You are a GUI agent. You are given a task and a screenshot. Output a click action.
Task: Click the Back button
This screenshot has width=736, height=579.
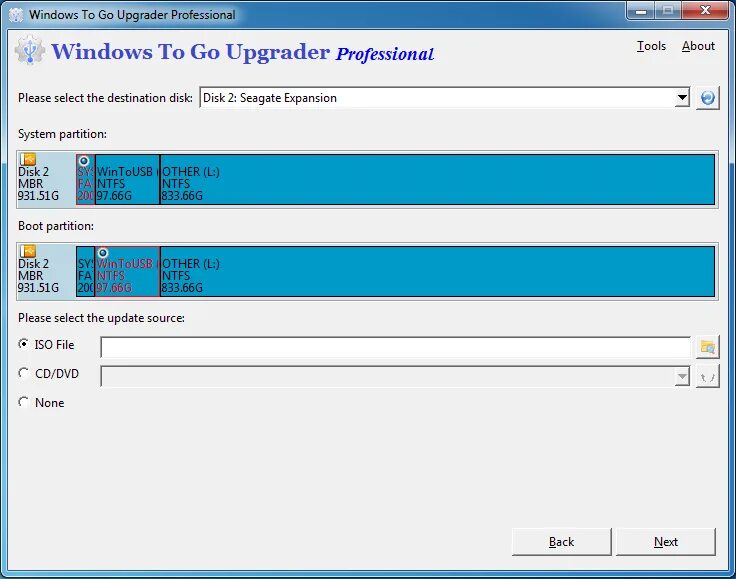click(x=561, y=542)
